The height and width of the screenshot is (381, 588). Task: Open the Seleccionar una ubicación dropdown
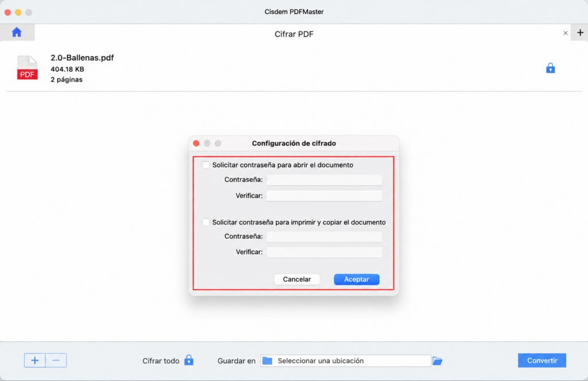pos(345,361)
